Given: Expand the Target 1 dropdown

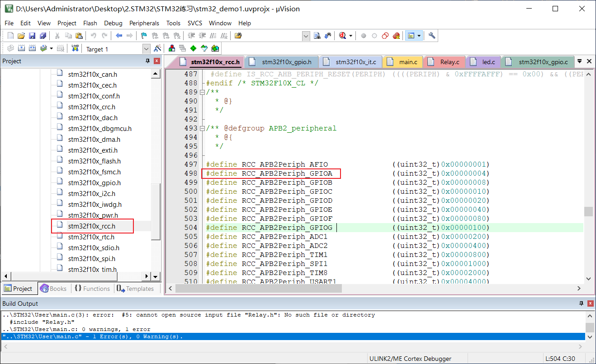Looking at the screenshot, I should pos(146,49).
